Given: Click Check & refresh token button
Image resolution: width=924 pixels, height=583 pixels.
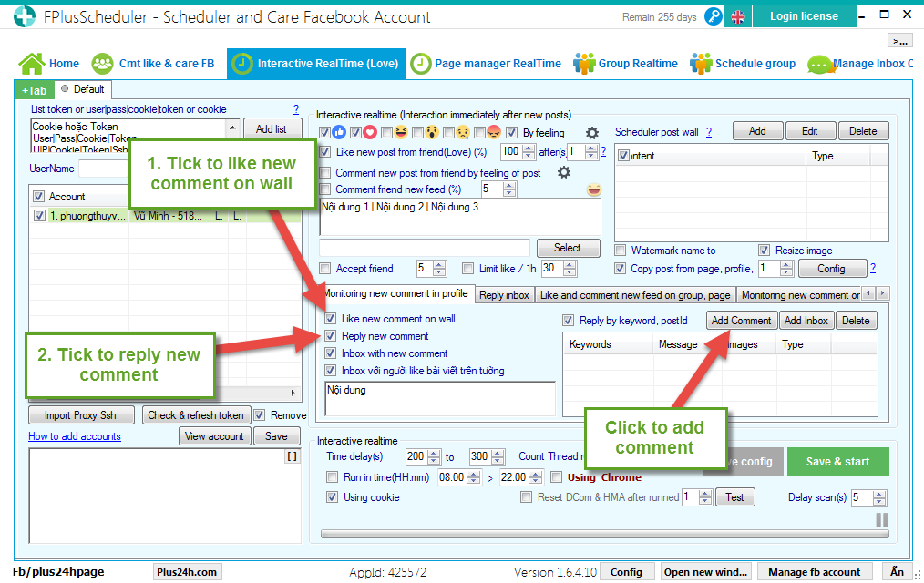Looking at the screenshot, I should pyautogui.click(x=196, y=415).
